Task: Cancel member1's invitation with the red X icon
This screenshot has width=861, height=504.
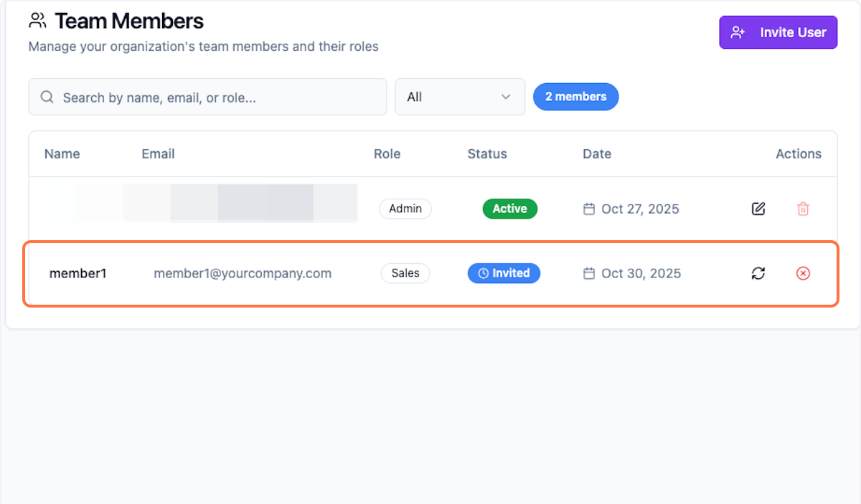Action: click(803, 273)
